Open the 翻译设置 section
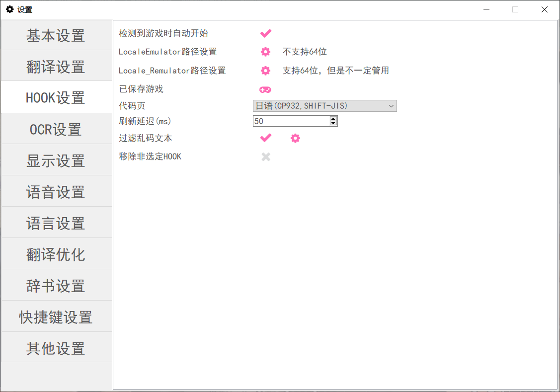560x392 pixels. click(56, 66)
